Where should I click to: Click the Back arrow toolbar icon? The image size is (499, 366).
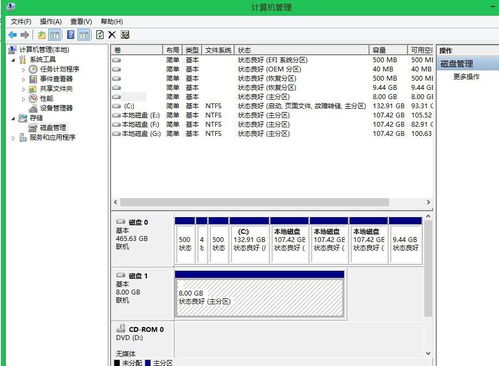click(x=13, y=35)
